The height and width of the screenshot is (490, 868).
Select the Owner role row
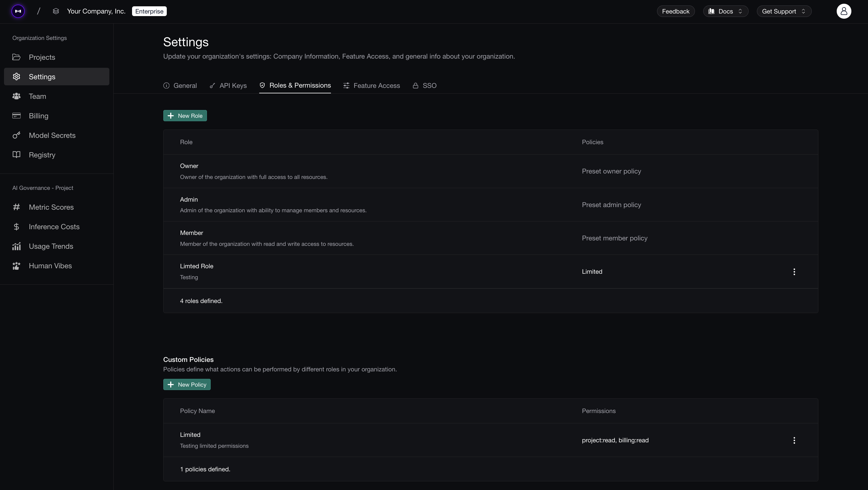point(491,171)
